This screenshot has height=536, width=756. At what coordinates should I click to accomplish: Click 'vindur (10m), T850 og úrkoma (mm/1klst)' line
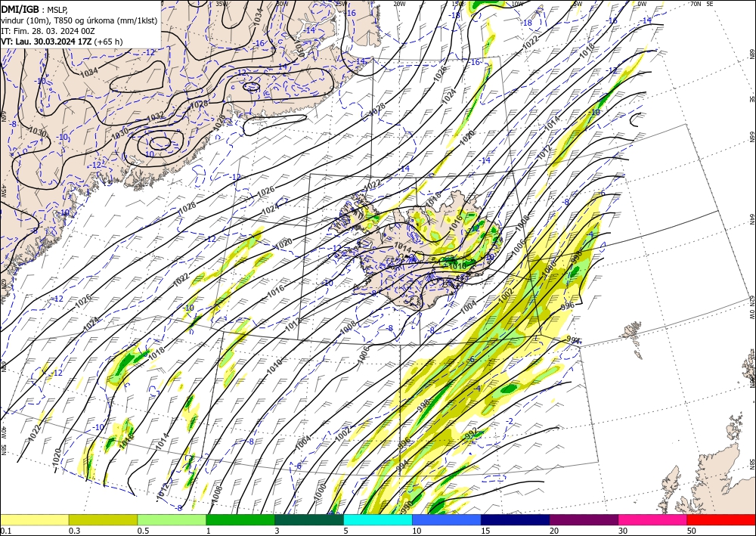(x=79, y=20)
